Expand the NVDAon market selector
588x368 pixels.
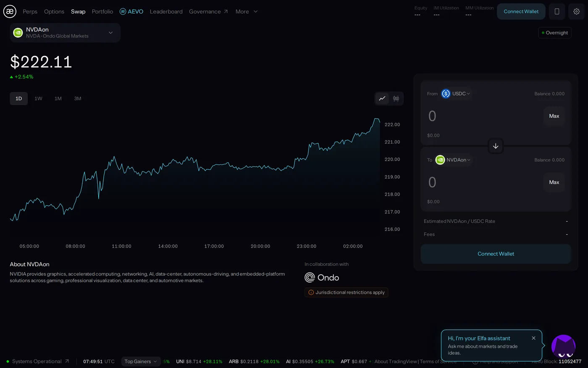(x=65, y=33)
